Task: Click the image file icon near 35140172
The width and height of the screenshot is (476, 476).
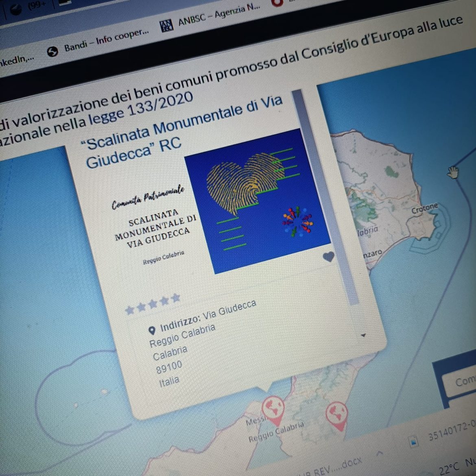Action: [413, 441]
